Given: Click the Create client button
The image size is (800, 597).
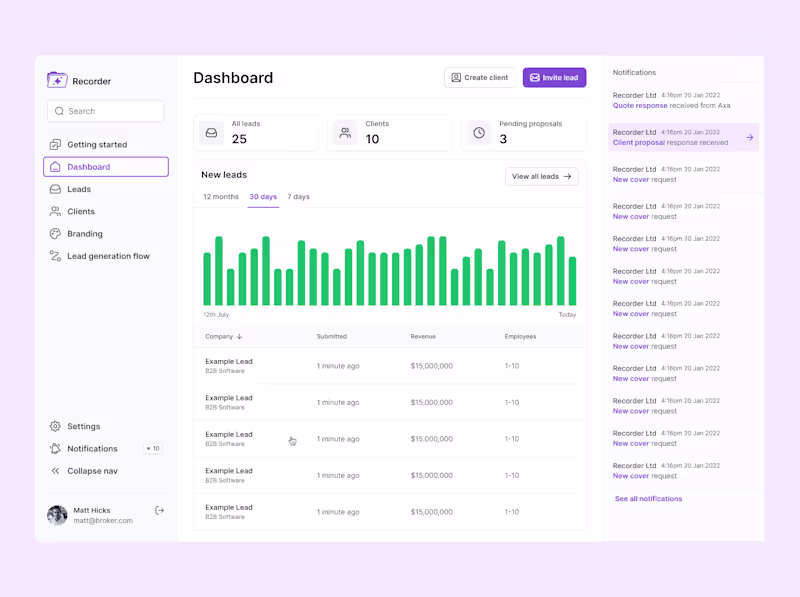Looking at the screenshot, I should [480, 77].
